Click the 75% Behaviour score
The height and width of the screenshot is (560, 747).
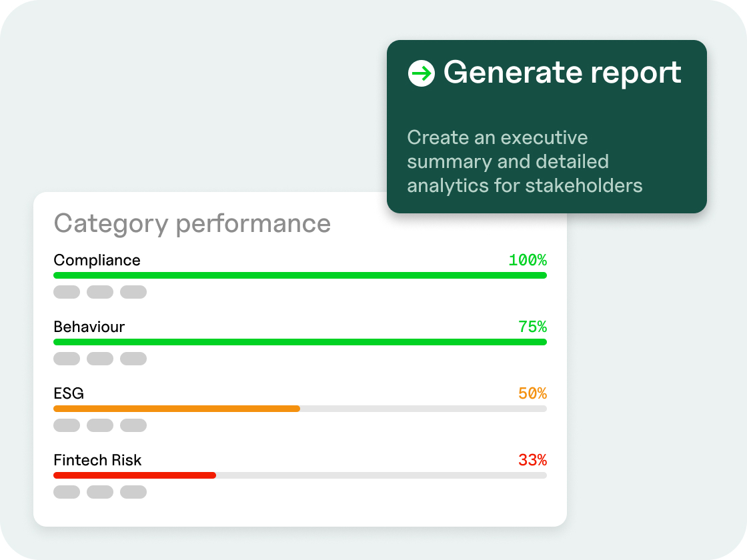point(532,327)
